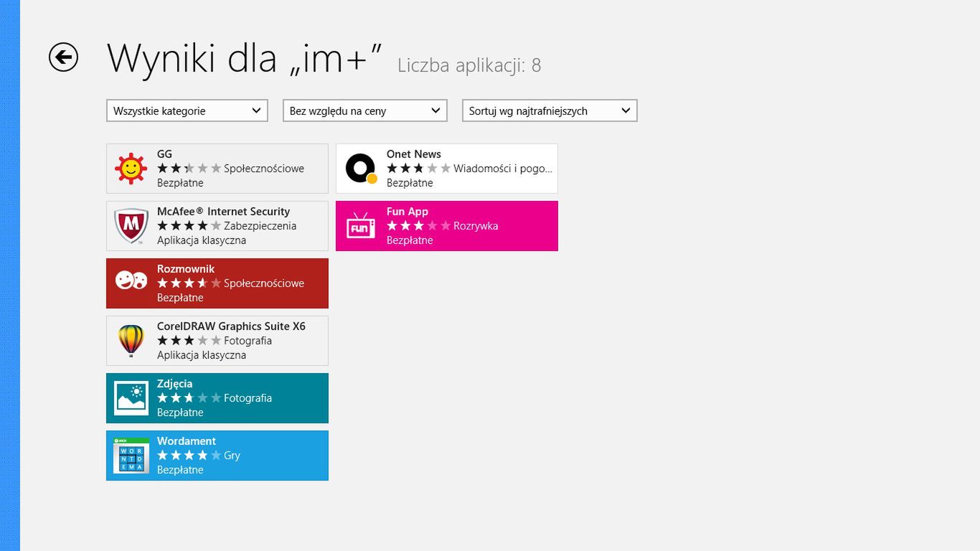Open the Sortuj wg najtrafniejszych dropdown
Viewport: 980px width, 551px height.
550,110
